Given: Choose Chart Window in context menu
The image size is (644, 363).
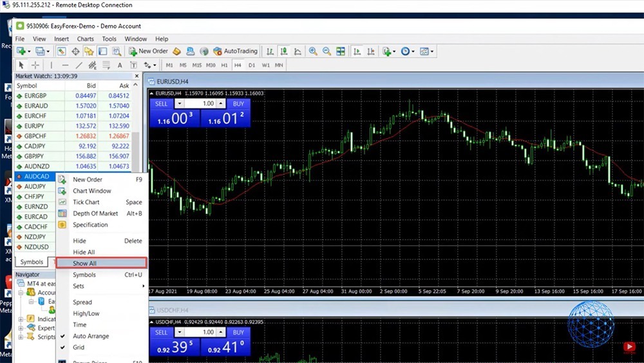Looking at the screenshot, I should 102,191.
